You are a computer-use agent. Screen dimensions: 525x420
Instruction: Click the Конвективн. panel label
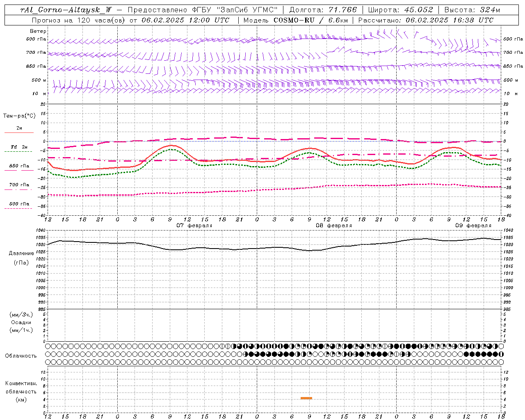coord(21,383)
